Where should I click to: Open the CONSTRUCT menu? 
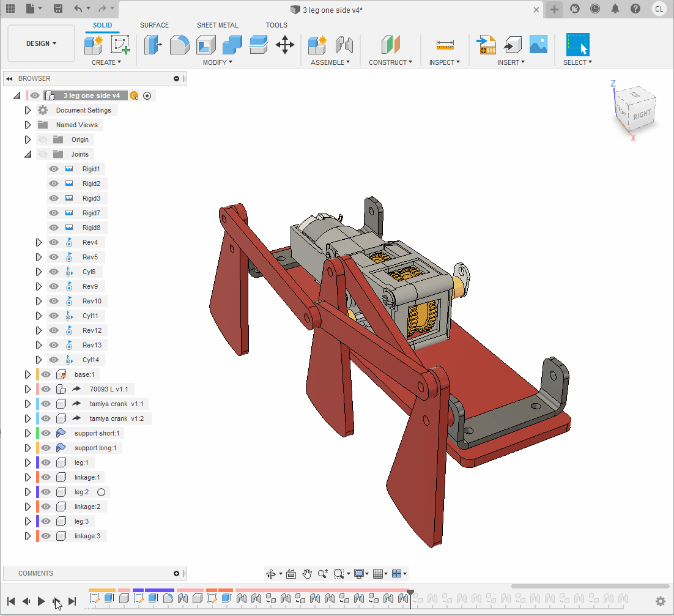coord(390,62)
